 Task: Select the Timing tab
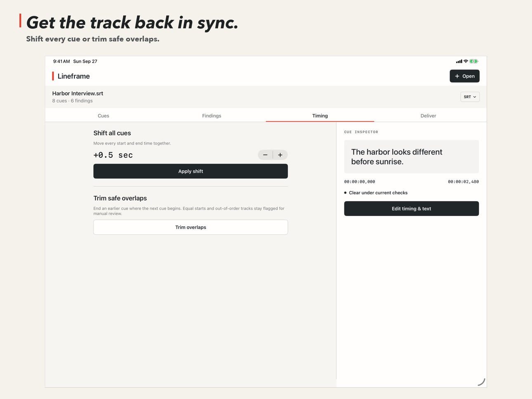pos(320,116)
